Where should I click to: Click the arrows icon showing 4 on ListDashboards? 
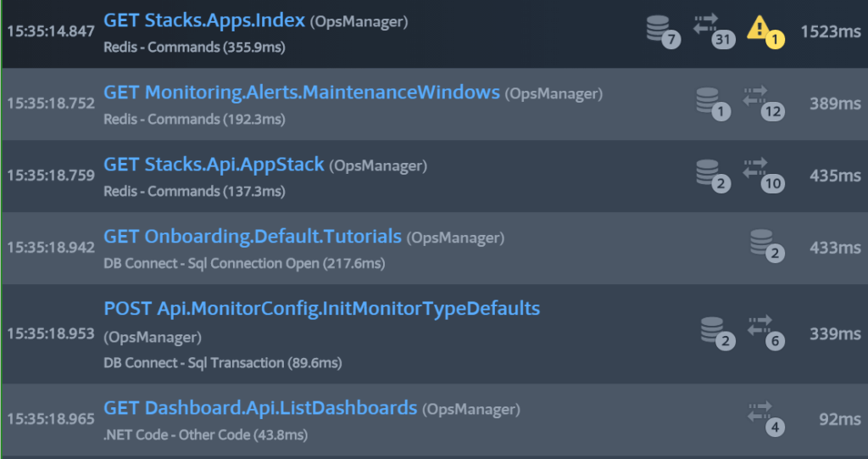tap(766, 420)
